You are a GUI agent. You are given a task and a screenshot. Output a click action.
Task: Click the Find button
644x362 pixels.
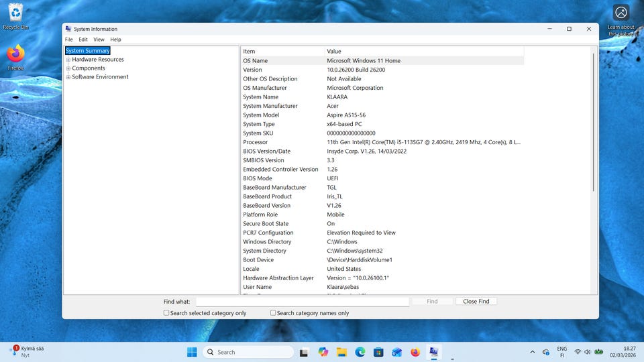click(x=432, y=301)
